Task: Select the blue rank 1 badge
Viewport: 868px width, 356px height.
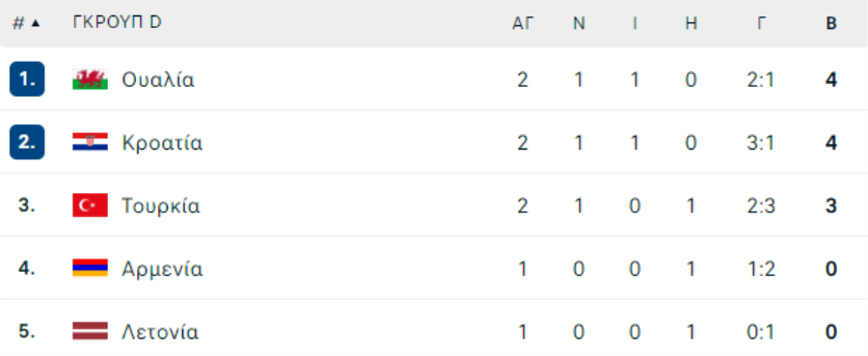Action: [27, 79]
